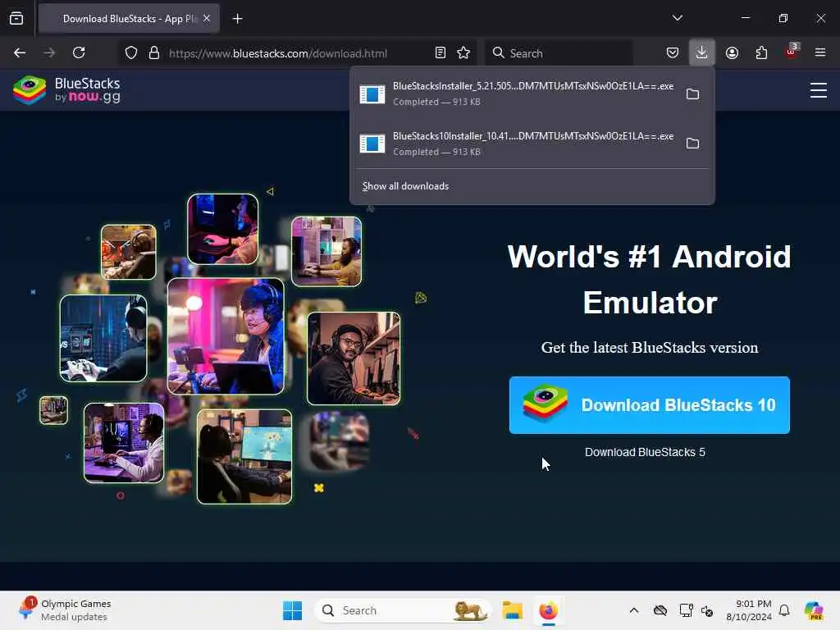Viewport: 840px width, 630px height.
Task: Open Firefox application hamburger menu
Action: click(x=820, y=52)
